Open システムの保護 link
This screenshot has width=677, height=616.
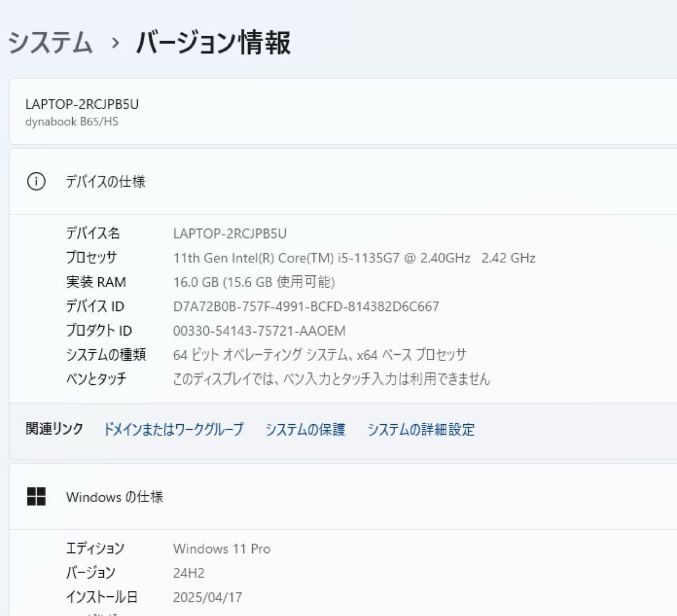click(x=305, y=429)
